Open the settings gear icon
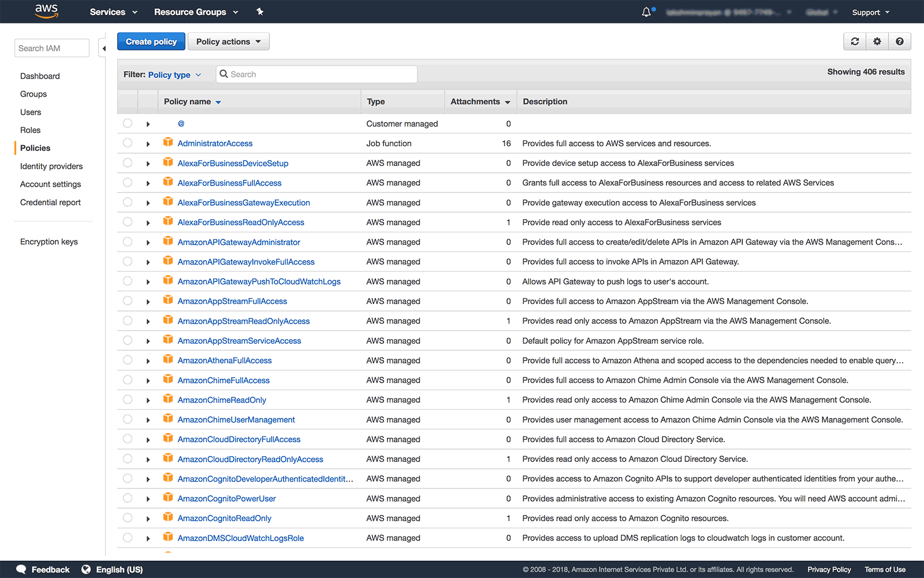The height and width of the screenshot is (578, 924). click(x=877, y=41)
